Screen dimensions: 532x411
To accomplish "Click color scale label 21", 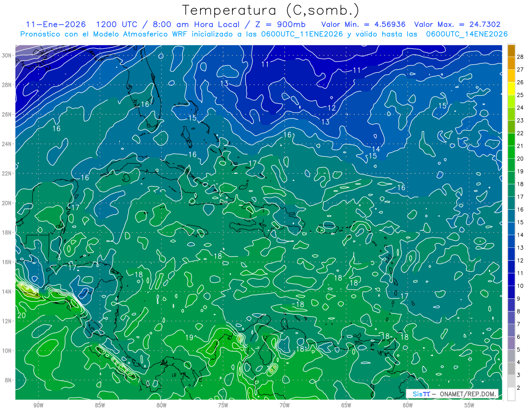I will 520,146.
